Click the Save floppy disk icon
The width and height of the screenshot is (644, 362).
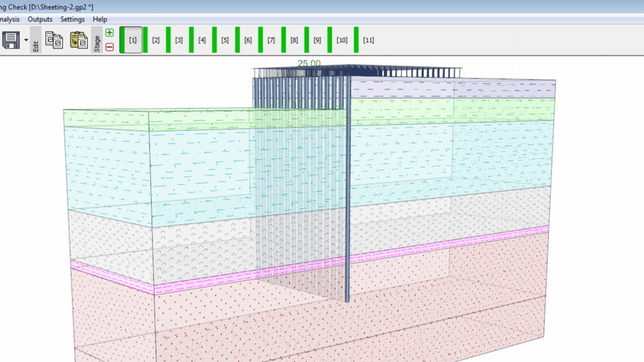click(11, 40)
